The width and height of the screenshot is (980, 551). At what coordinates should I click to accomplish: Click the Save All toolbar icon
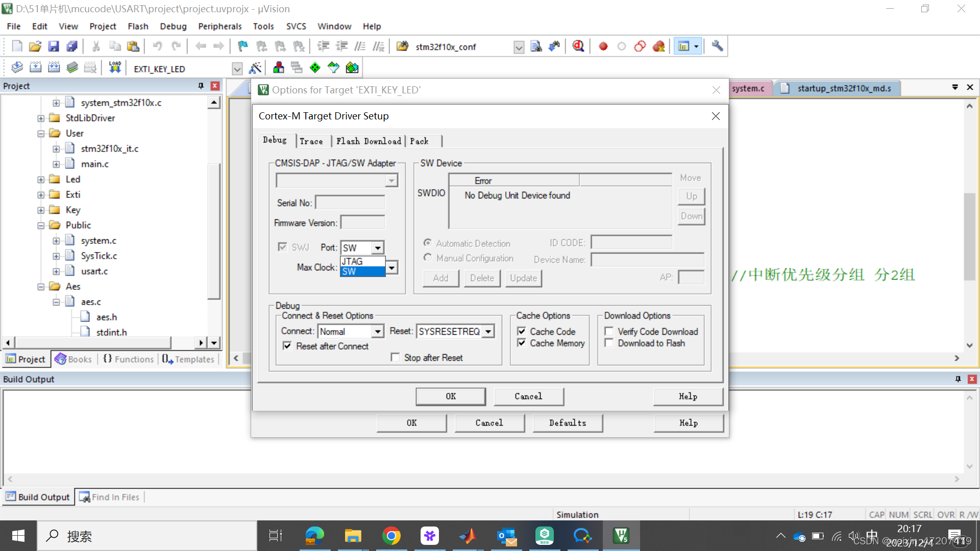pos(72,46)
